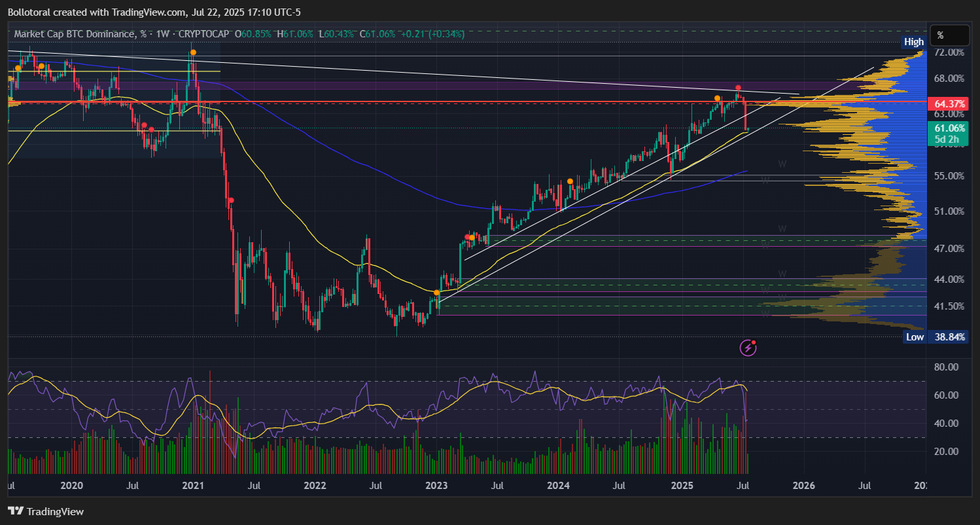Click the 44.00% price axis label

pyautogui.click(x=949, y=280)
